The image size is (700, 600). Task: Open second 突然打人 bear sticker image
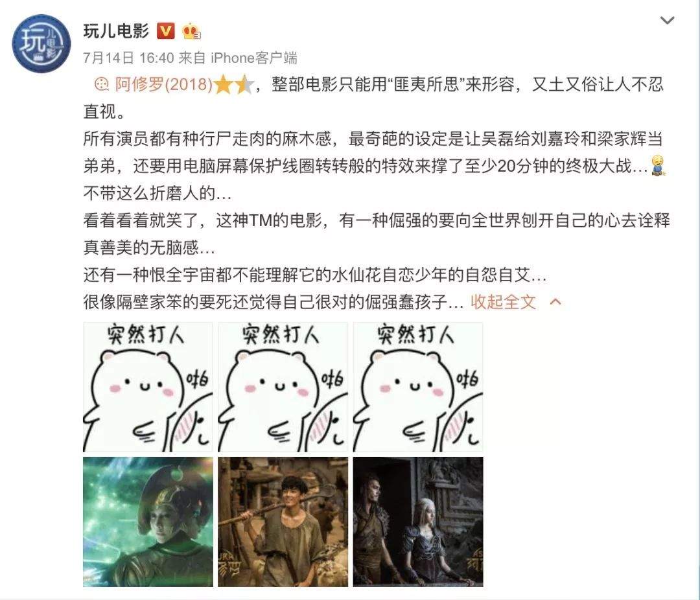coord(283,387)
